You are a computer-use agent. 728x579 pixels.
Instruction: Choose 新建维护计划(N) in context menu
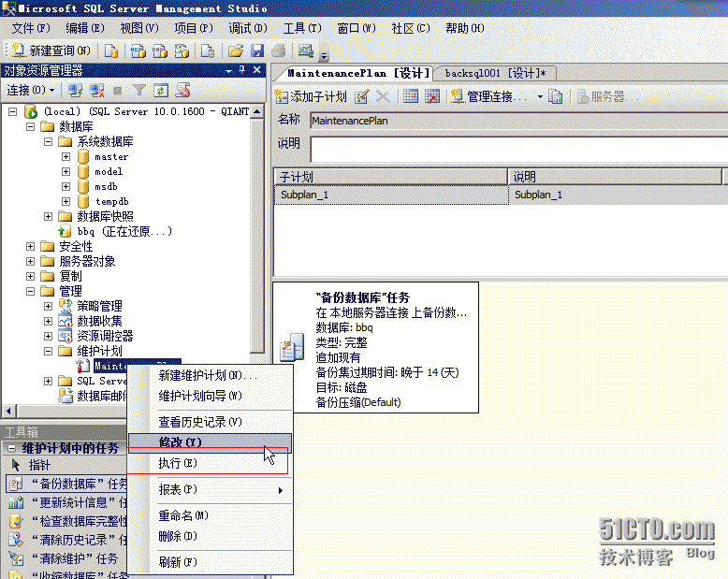pyautogui.click(x=210, y=375)
